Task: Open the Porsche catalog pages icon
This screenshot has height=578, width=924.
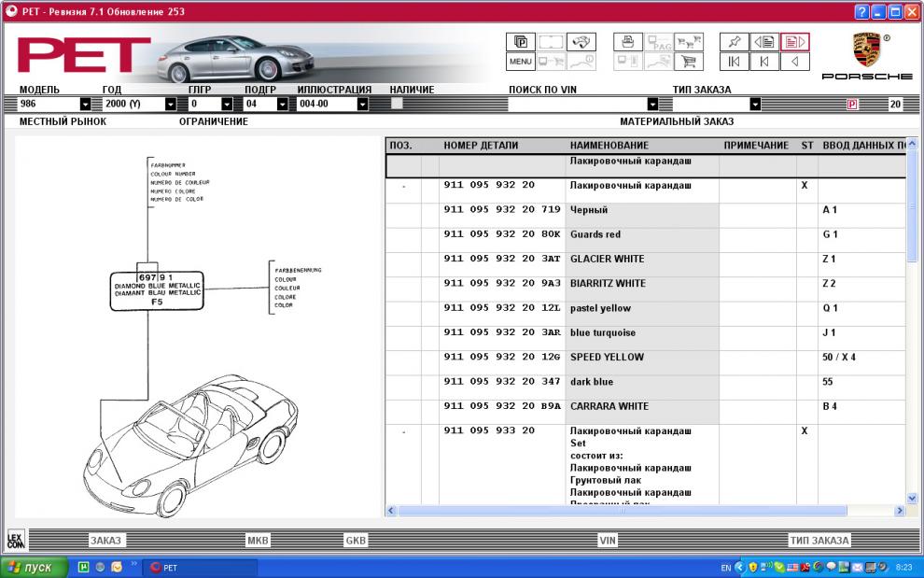Action: click(521, 42)
